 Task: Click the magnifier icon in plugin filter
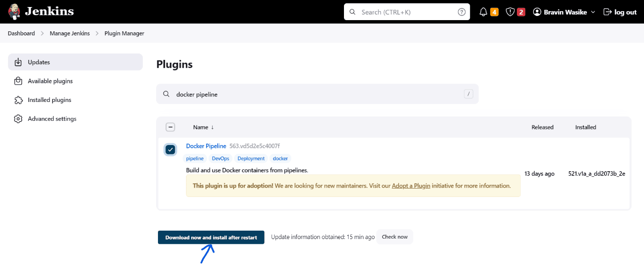[166, 94]
